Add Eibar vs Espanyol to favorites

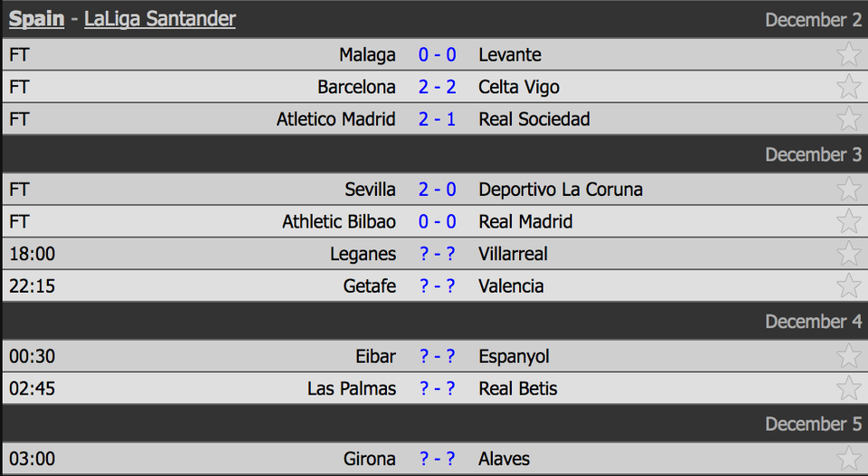[x=848, y=356]
